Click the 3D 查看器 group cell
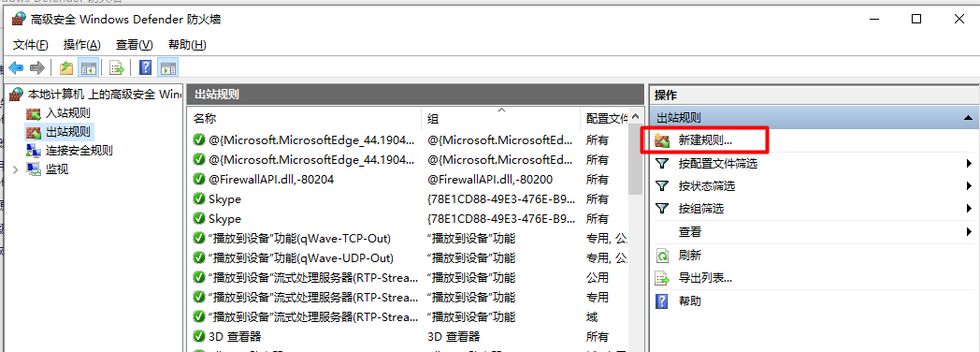The width and height of the screenshot is (980, 352). 454,336
